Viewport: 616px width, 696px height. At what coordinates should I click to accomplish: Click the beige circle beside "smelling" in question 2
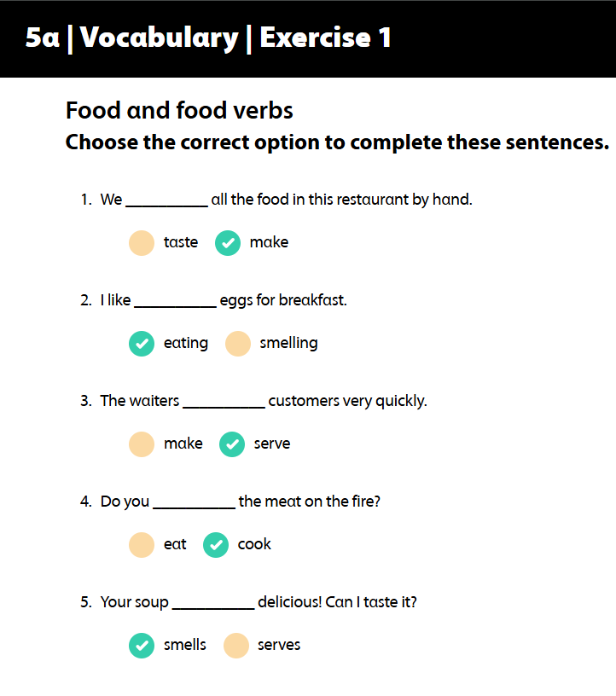237,343
